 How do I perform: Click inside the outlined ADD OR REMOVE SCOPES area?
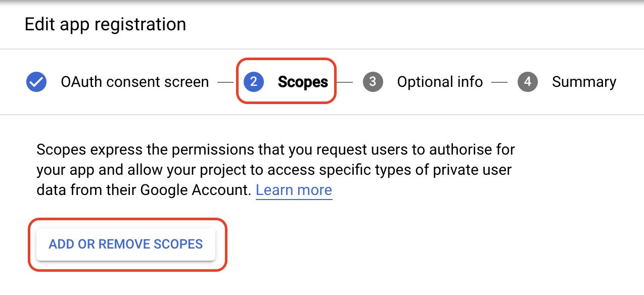(x=126, y=244)
